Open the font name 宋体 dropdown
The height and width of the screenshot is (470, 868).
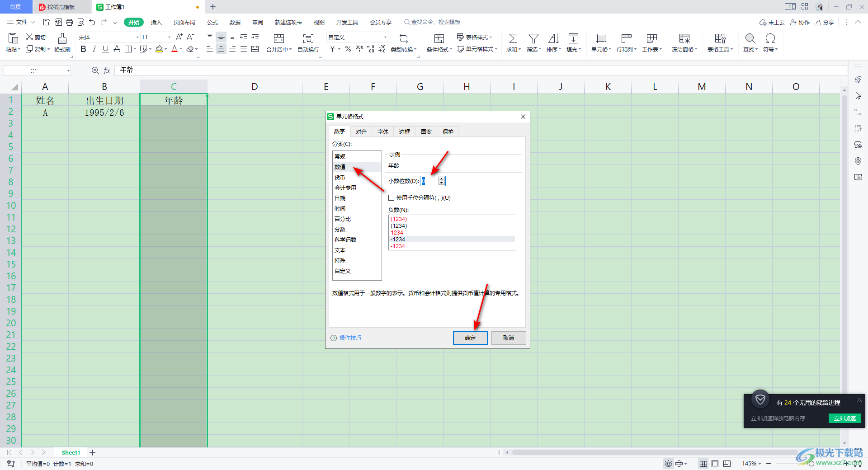(x=137, y=37)
